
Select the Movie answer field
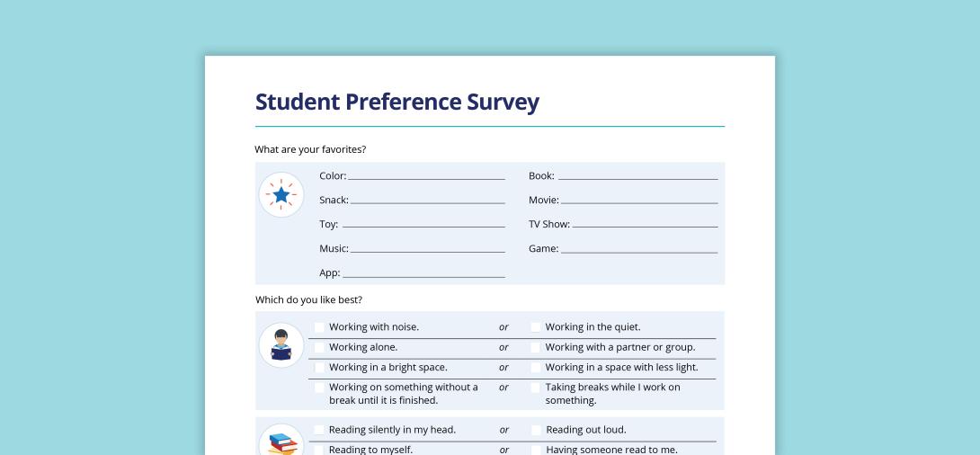638,200
